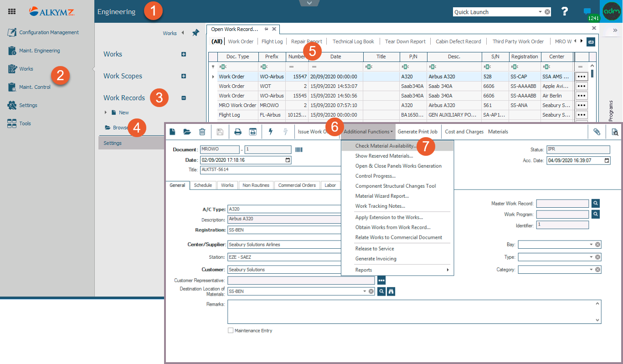Open the apps grid menu icon

(x=12, y=12)
